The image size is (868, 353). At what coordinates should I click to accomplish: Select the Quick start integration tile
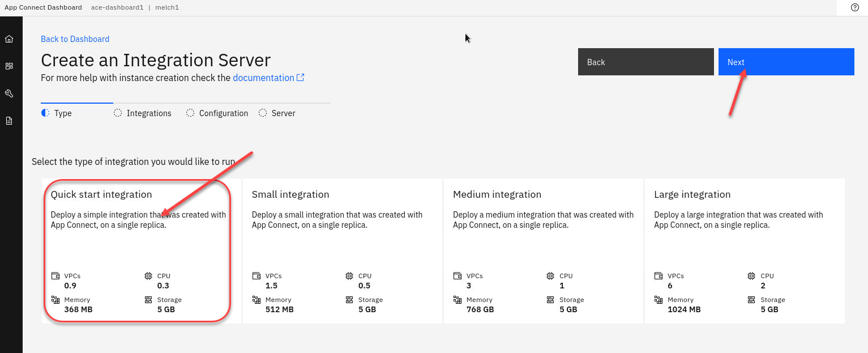tap(138, 250)
